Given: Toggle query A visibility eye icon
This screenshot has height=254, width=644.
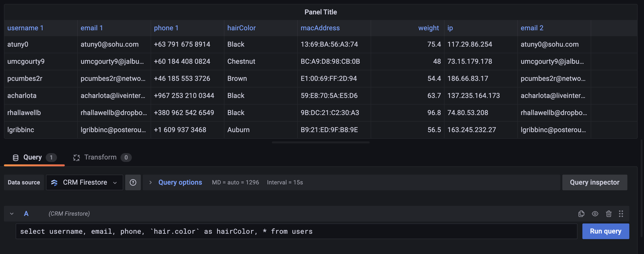Looking at the screenshot, I should tap(595, 214).
